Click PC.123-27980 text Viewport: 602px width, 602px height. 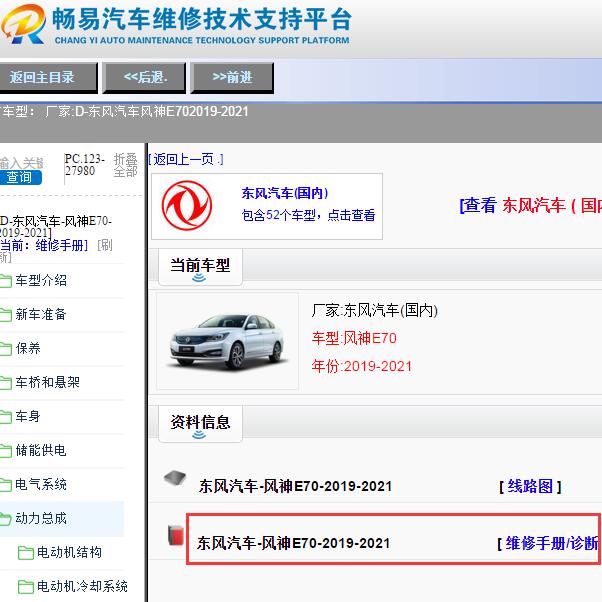pos(85,165)
